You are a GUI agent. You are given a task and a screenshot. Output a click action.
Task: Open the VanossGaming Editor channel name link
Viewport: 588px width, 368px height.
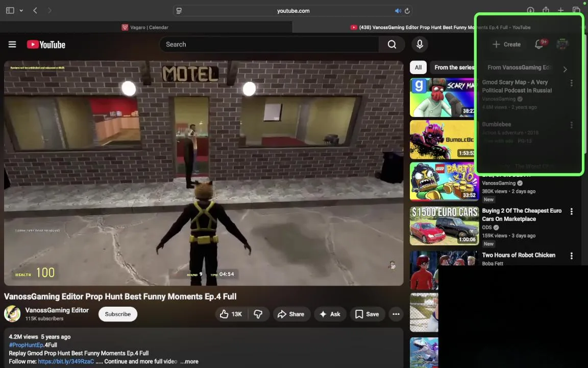pyautogui.click(x=57, y=310)
